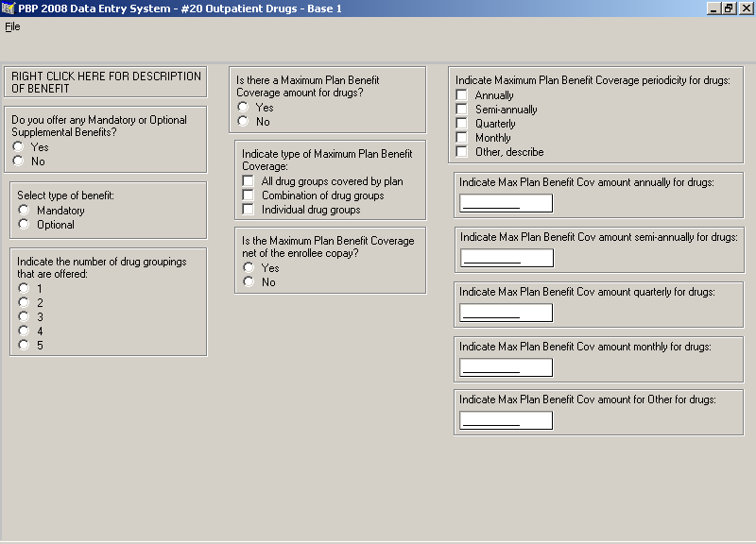756x544 pixels.
Task: Check Annually periodicity checkbox
Action: pos(462,95)
